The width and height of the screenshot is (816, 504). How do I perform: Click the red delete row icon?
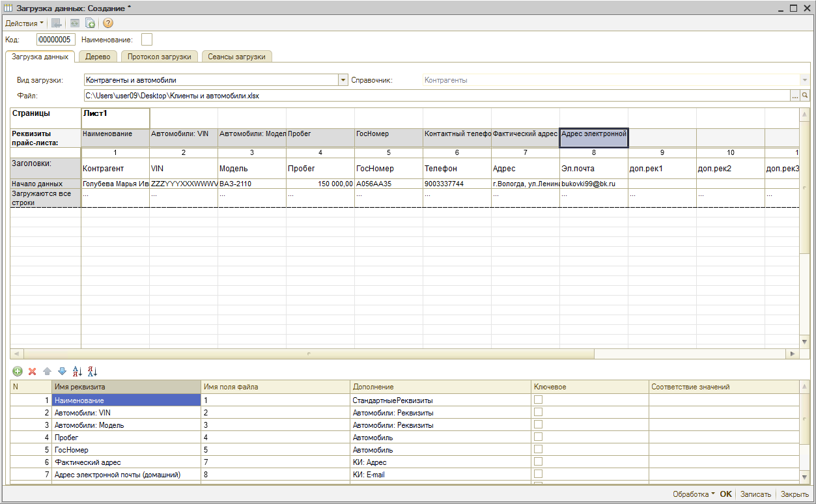pos(32,371)
